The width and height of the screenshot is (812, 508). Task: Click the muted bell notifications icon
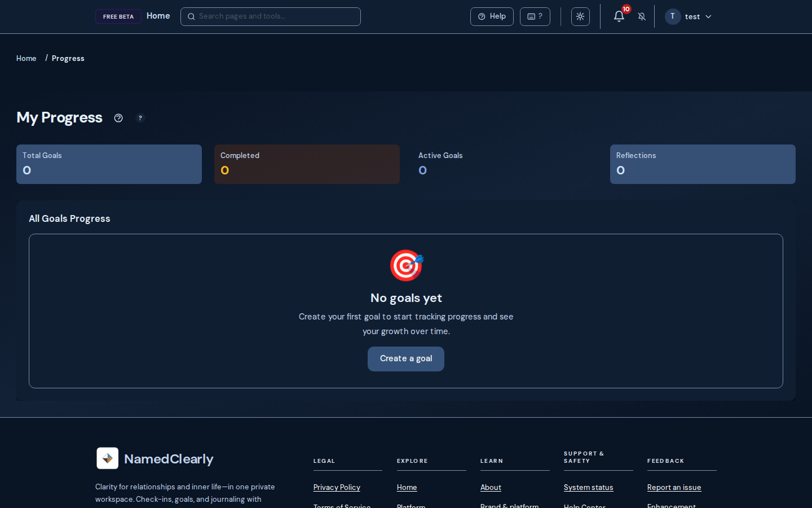pos(642,16)
